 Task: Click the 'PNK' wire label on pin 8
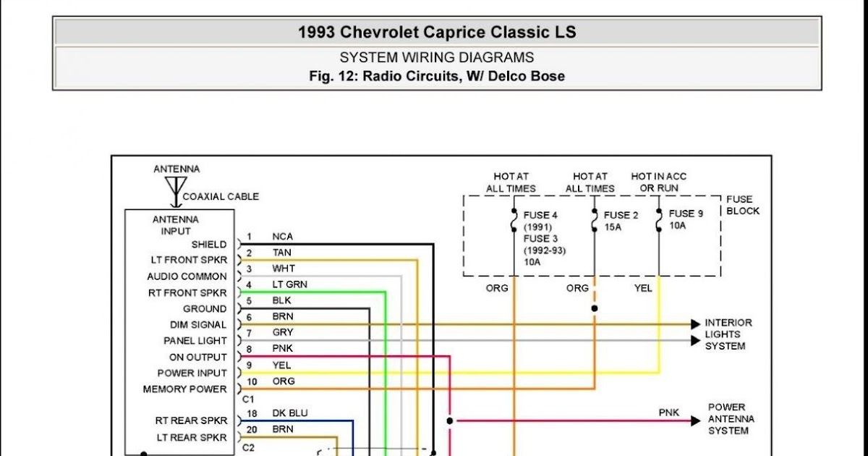tap(282, 349)
